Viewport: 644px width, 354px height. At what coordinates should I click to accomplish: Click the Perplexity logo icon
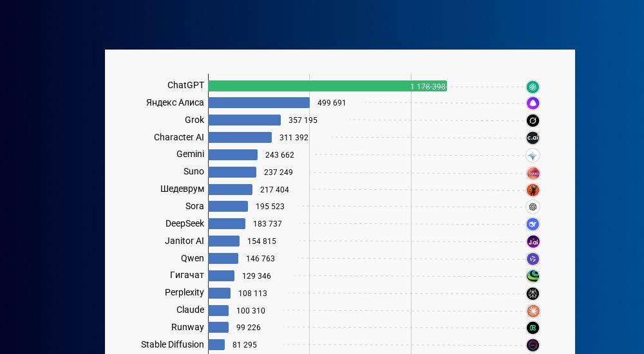(533, 293)
